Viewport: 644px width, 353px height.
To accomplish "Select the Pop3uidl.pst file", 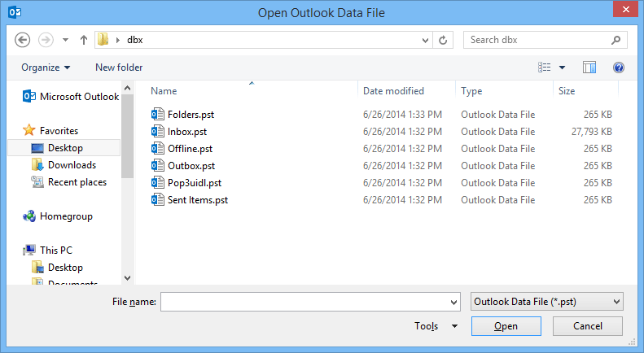I will point(195,183).
